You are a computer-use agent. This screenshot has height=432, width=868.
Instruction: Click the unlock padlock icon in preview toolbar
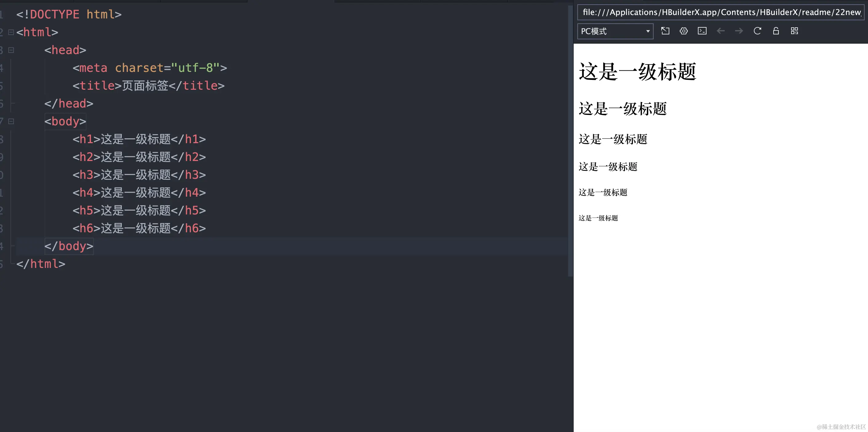(776, 31)
